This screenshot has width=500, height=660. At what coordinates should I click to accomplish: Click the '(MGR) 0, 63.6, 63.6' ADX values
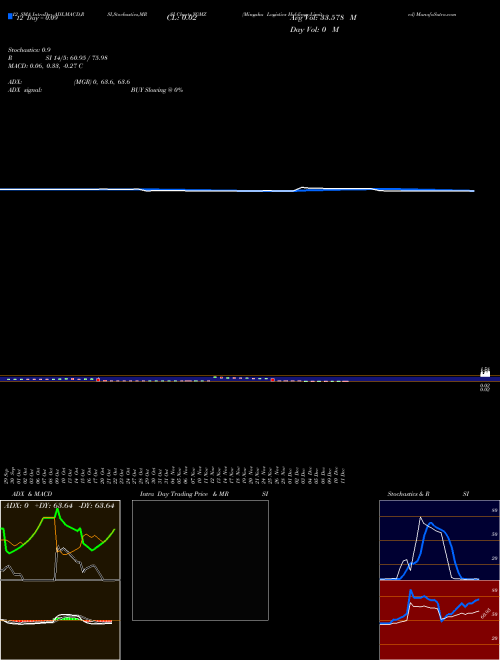[x=102, y=82]
